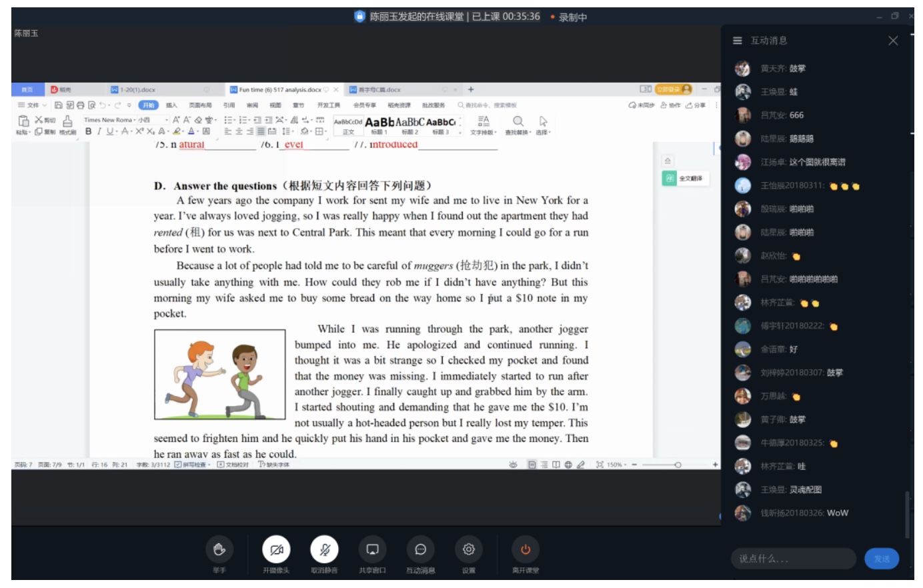Toggle subscript X₂ formatting
The image size is (923, 588).
click(x=151, y=131)
